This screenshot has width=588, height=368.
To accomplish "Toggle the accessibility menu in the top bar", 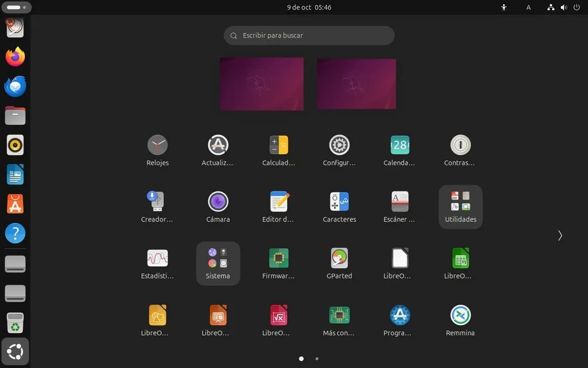I will (504, 8).
